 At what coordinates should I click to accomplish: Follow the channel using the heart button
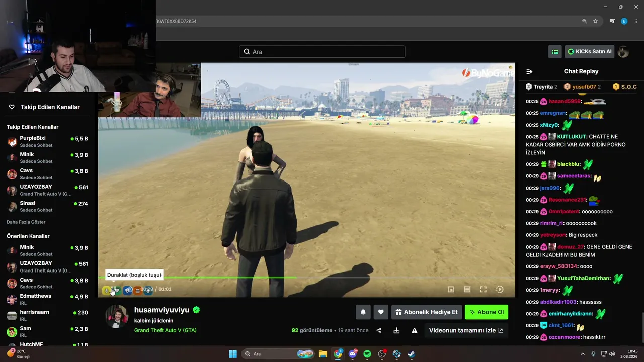pyautogui.click(x=381, y=312)
